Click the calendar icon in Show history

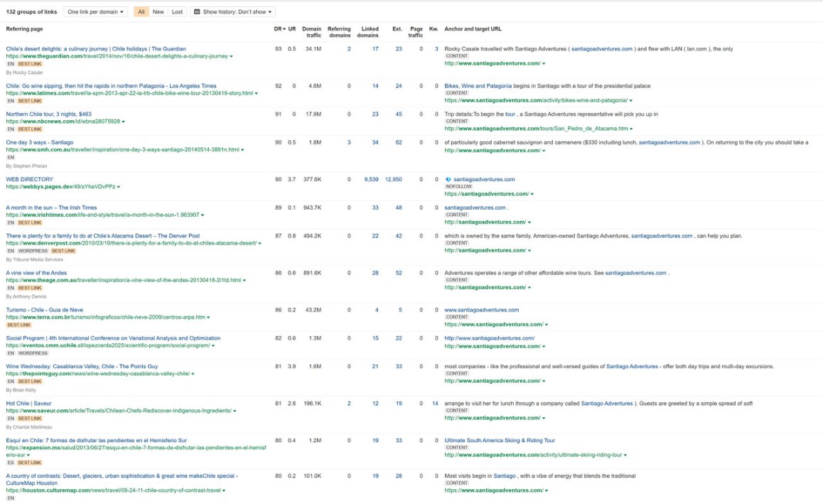pos(197,11)
